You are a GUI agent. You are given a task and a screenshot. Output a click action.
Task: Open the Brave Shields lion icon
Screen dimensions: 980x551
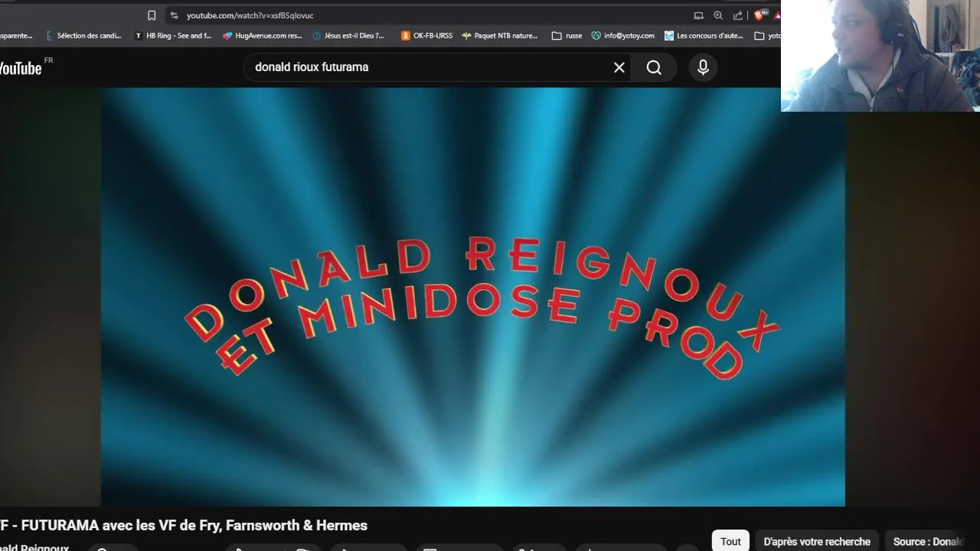pos(759,15)
